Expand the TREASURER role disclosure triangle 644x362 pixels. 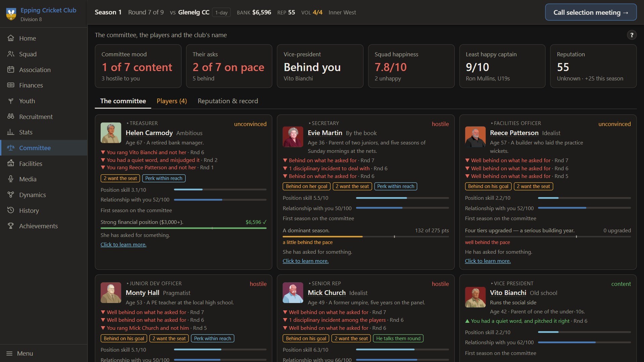127,123
